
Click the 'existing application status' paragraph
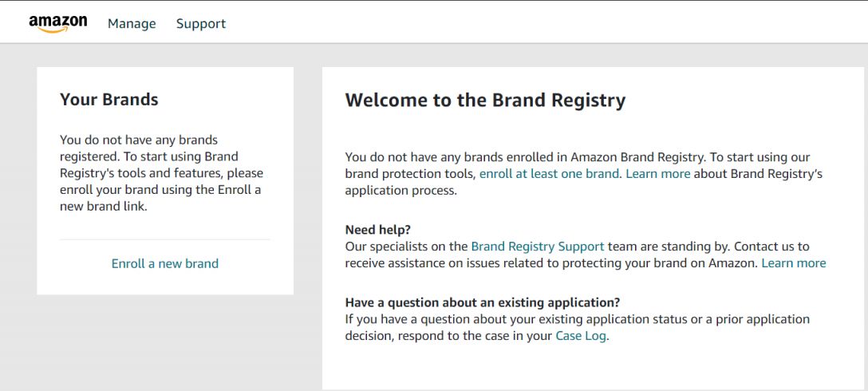coord(578,328)
